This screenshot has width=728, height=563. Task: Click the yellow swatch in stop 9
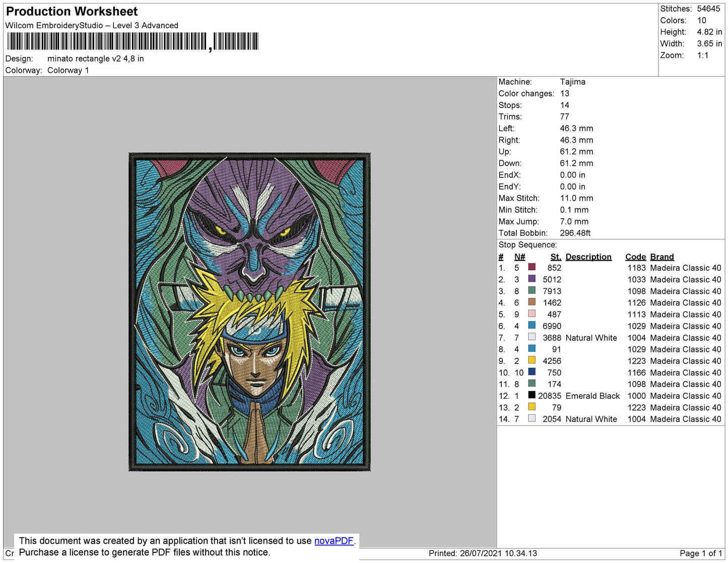532,360
